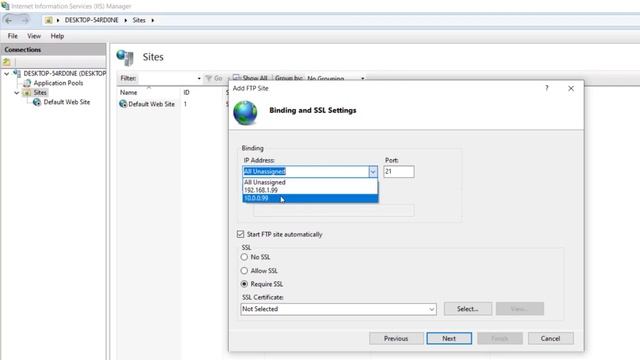The image size is (640, 360).
Task: Click the Cancel button
Action: [550, 338]
